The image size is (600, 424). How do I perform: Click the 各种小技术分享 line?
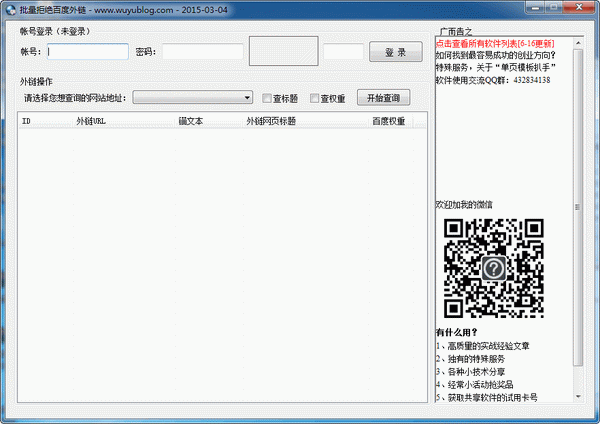pos(470,372)
